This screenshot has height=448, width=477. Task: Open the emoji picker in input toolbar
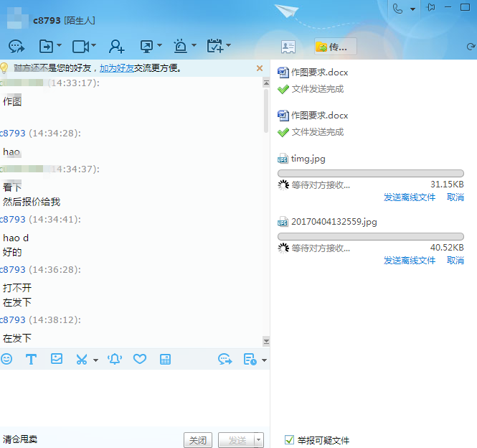click(x=6, y=359)
